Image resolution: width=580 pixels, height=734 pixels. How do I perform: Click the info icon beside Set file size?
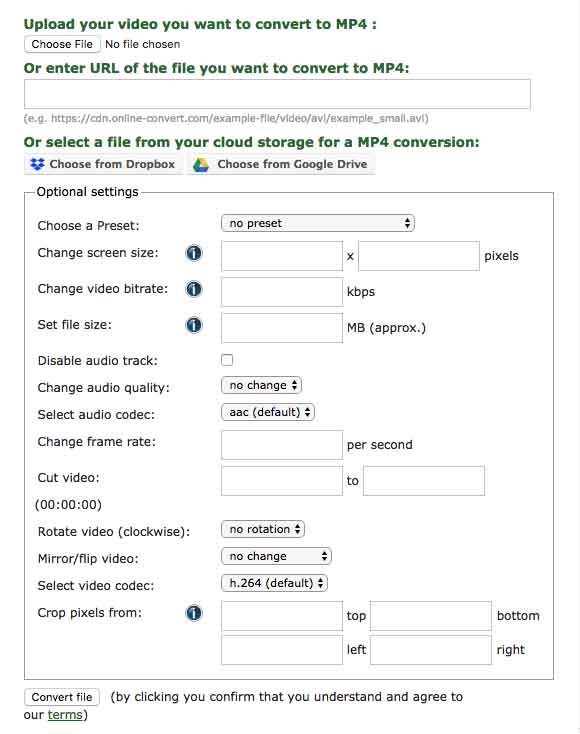click(194, 325)
